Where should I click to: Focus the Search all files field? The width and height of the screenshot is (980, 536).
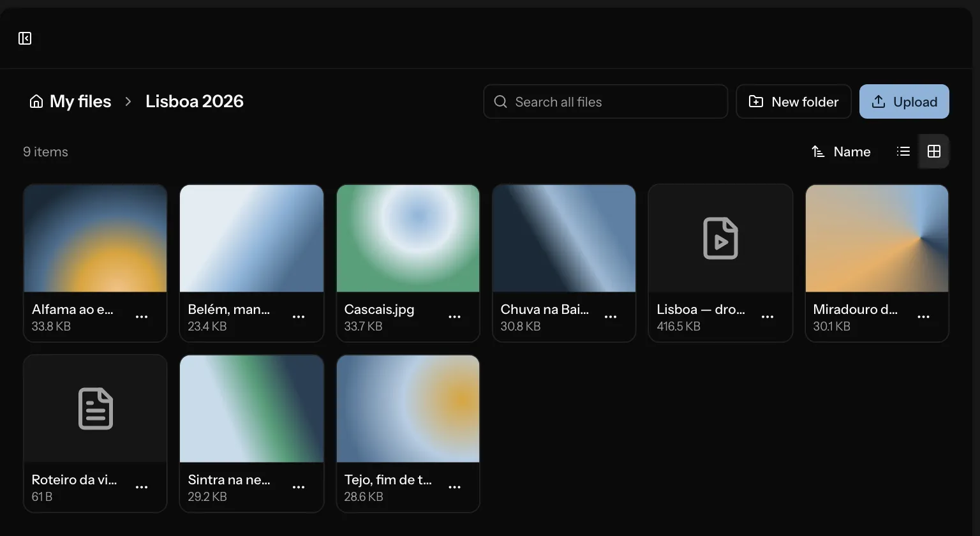(x=605, y=101)
